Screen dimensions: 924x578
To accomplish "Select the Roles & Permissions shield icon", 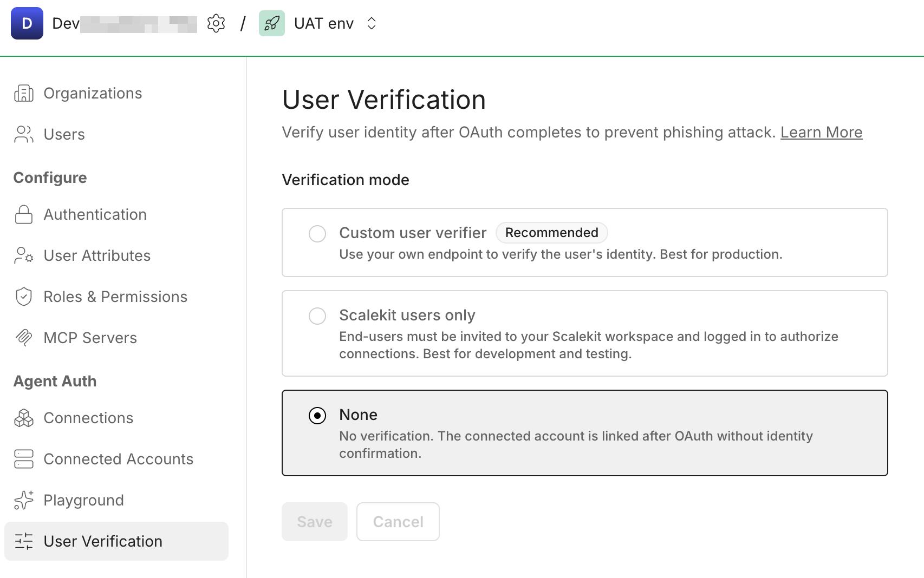I will 23,297.
